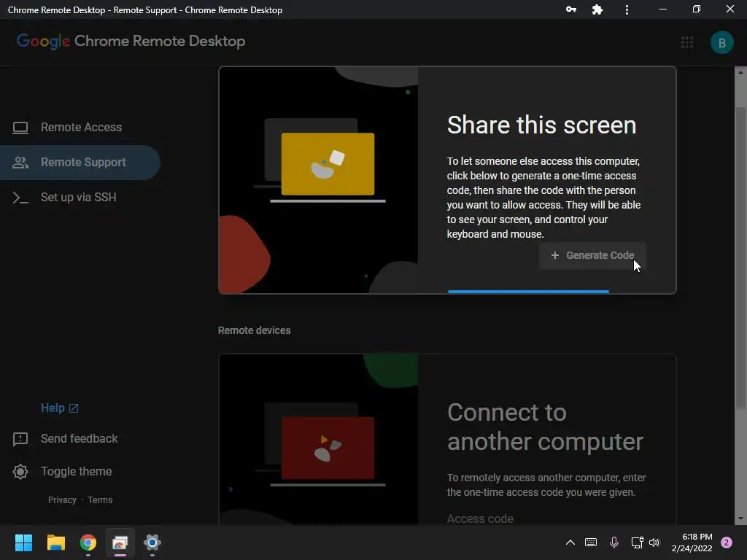This screenshot has height=560, width=747.
Task: Click the Google Chrome Remote Desktop logo
Action: tap(131, 42)
